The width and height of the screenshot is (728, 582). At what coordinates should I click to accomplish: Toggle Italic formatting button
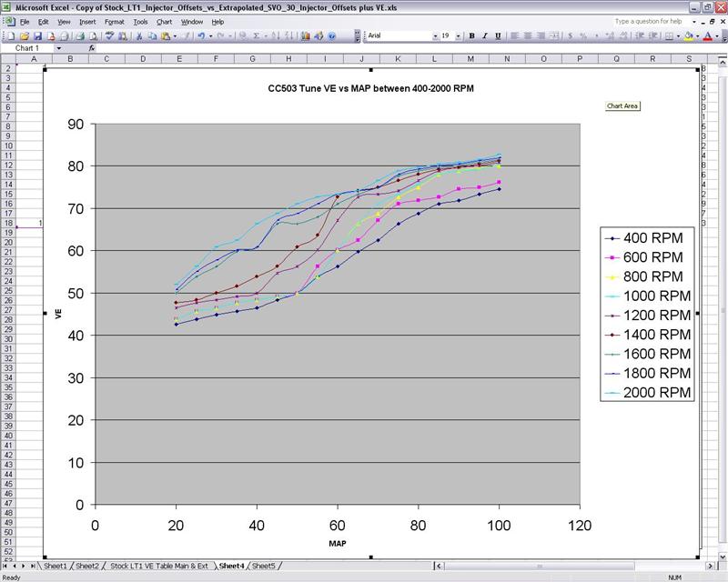click(x=484, y=36)
